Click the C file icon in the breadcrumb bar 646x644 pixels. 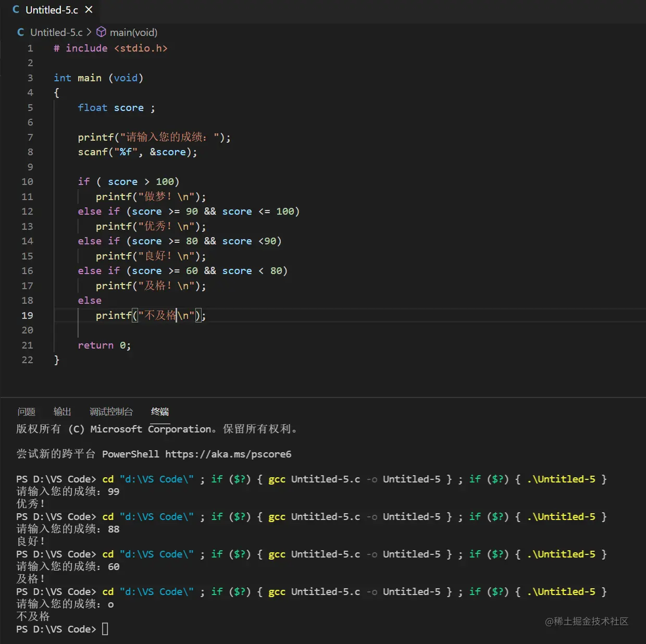pyautogui.click(x=20, y=32)
